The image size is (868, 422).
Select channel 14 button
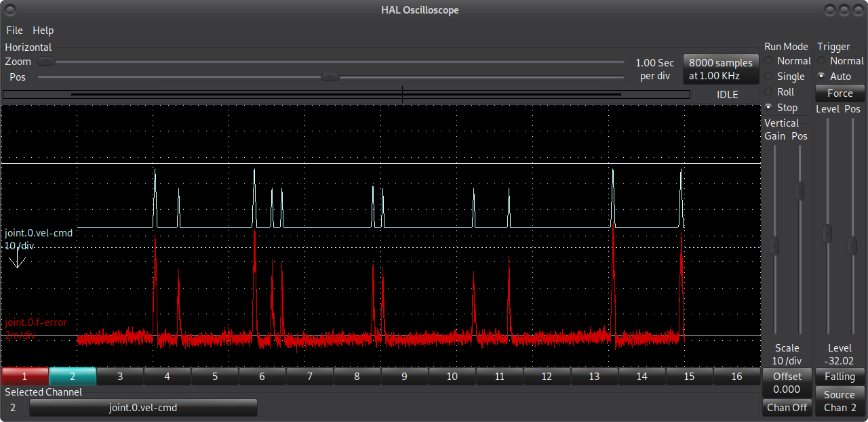pos(642,376)
